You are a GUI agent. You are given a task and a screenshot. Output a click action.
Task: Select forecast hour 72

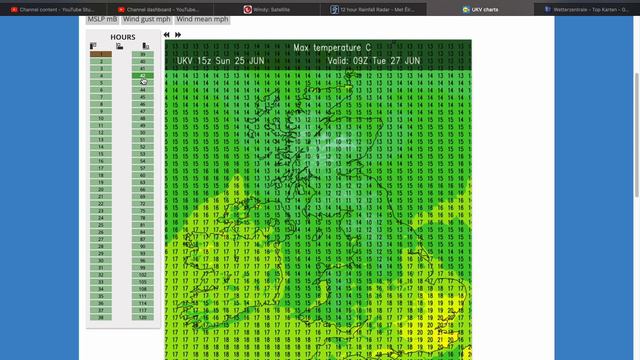pos(143,204)
